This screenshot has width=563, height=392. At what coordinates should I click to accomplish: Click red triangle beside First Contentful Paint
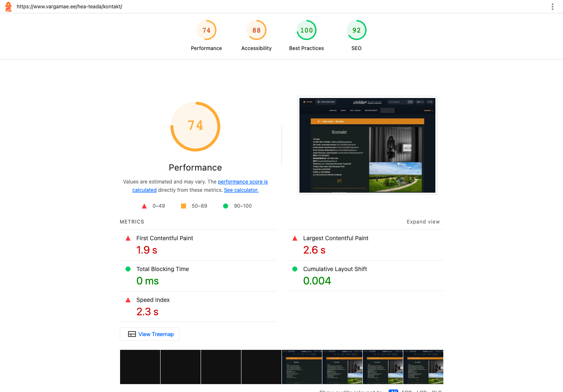click(128, 238)
